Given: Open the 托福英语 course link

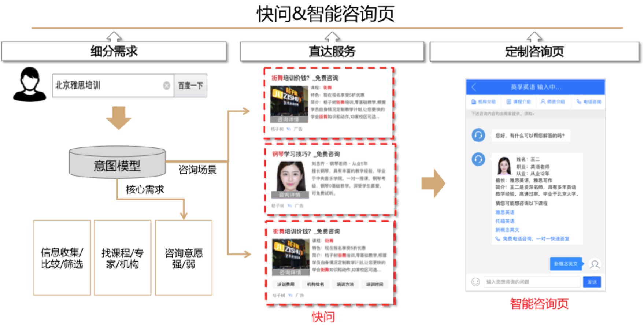Looking at the screenshot, I should pyautogui.click(x=505, y=221).
